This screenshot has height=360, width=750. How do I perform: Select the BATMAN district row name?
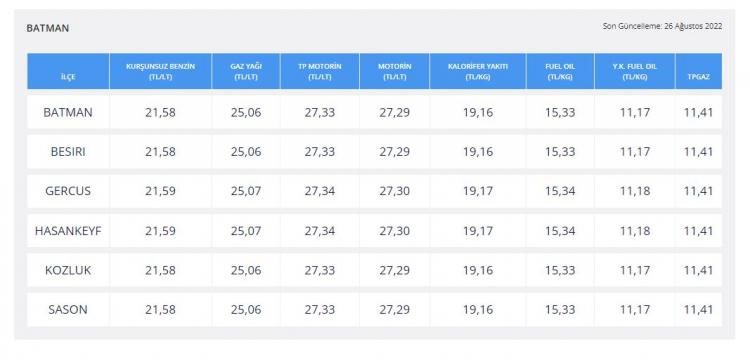[68, 113]
